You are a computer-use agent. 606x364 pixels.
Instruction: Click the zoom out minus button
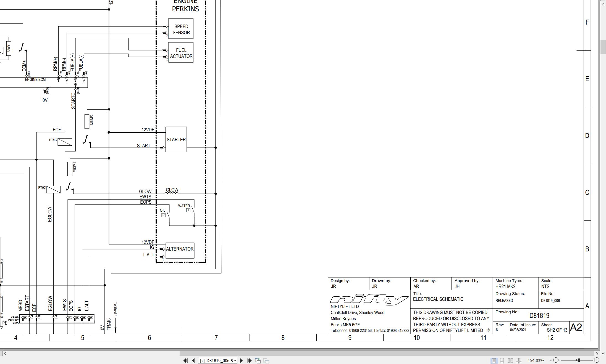pos(556,360)
